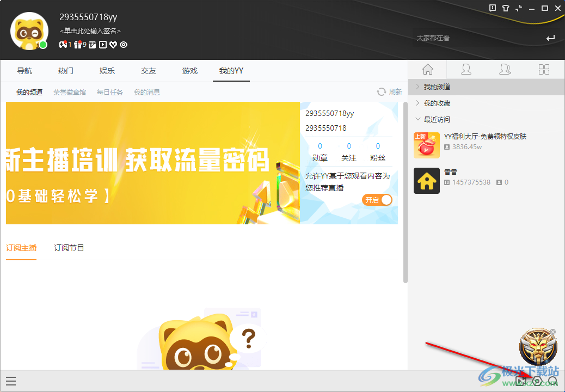Close the floating lion badge with its X
The height and width of the screenshot is (392, 565).
(552, 332)
